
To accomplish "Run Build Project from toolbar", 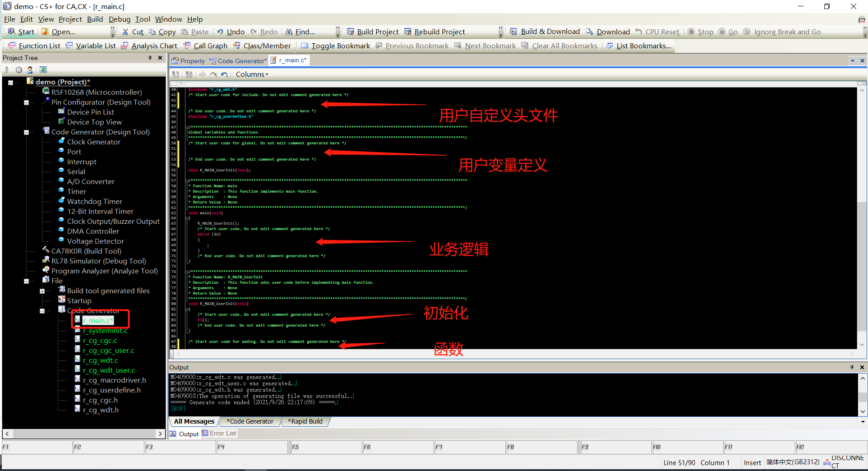I will click(x=373, y=32).
